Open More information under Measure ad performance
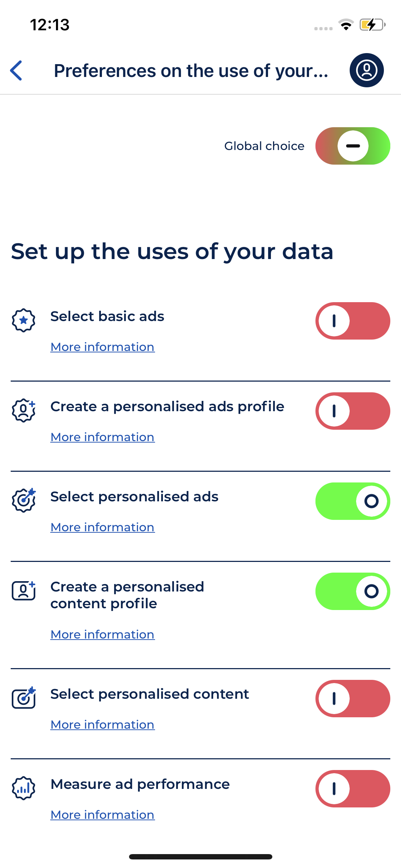The image size is (401, 868). (103, 815)
